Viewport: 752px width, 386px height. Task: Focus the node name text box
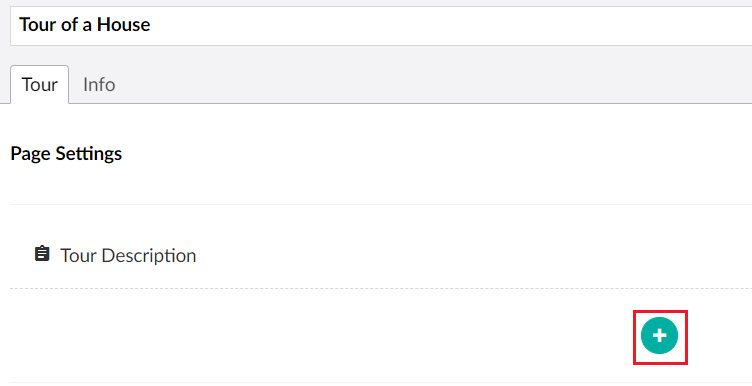(381, 26)
